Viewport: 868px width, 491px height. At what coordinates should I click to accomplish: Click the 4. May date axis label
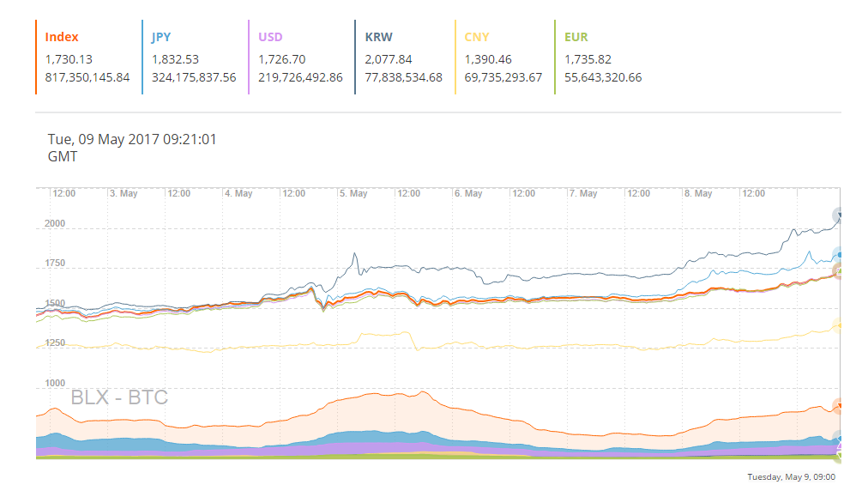click(x=238, y=193)
